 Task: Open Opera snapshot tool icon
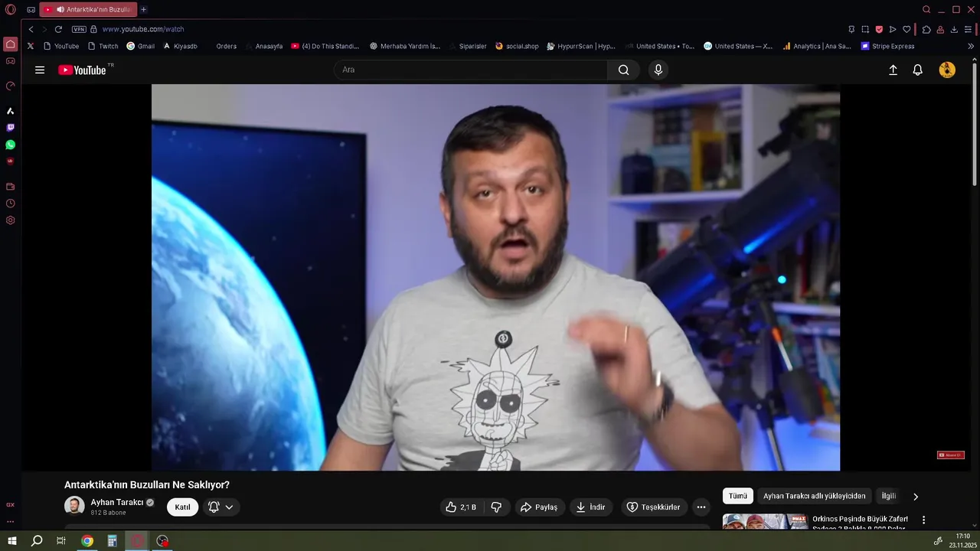tap(865, 29)
